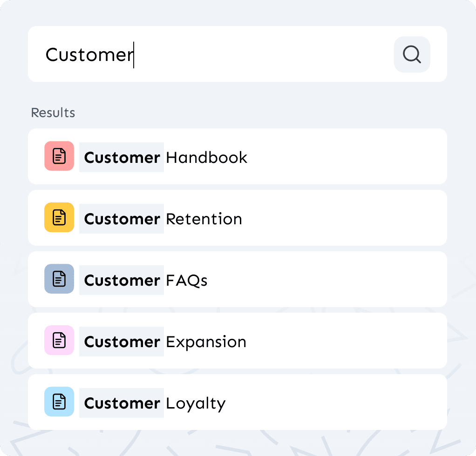Click the yellow Customer Retention document icon

(x=59, y=217)
